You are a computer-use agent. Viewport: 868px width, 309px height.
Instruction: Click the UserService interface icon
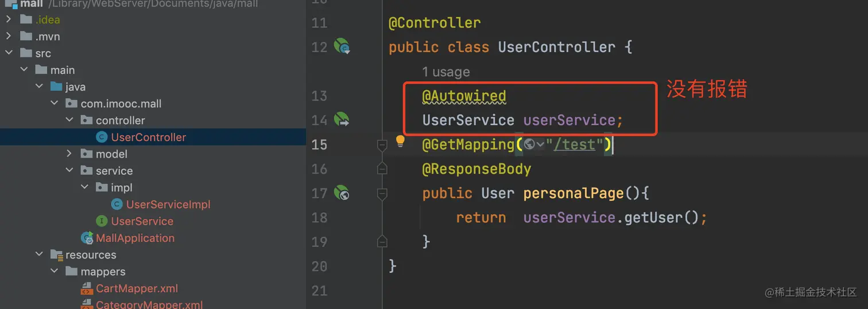pos(102,221)
